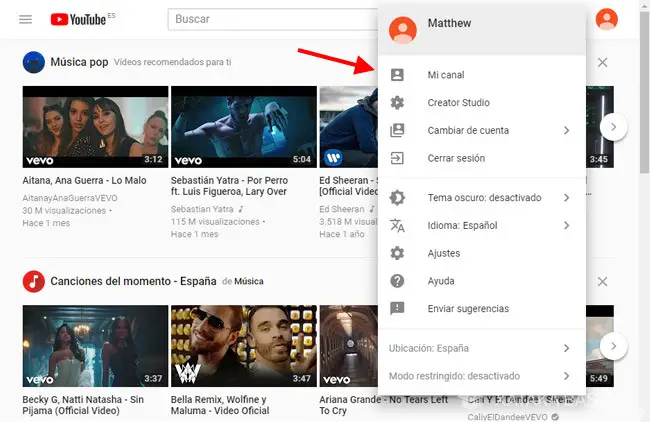The height and width of the screenshot is (422, 650).
Task: Click the Ayuda question mark icon
Action: [x=397, y=281]
